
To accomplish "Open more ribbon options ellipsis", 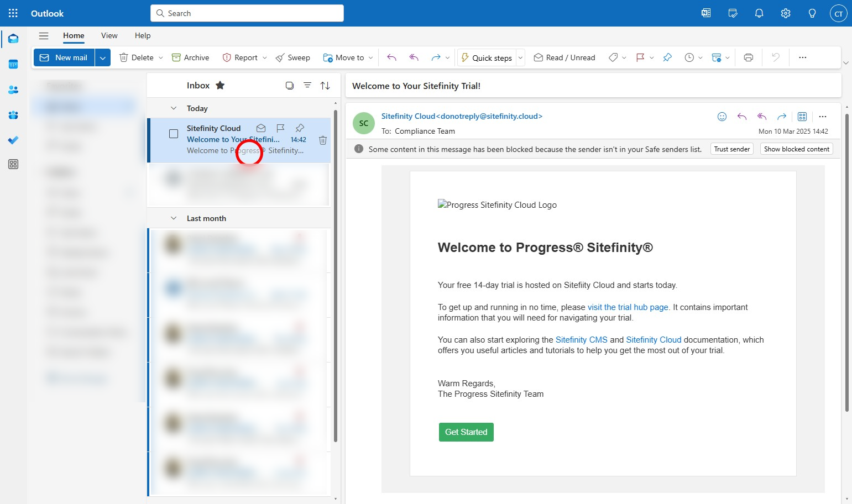I will coord(803,57).
